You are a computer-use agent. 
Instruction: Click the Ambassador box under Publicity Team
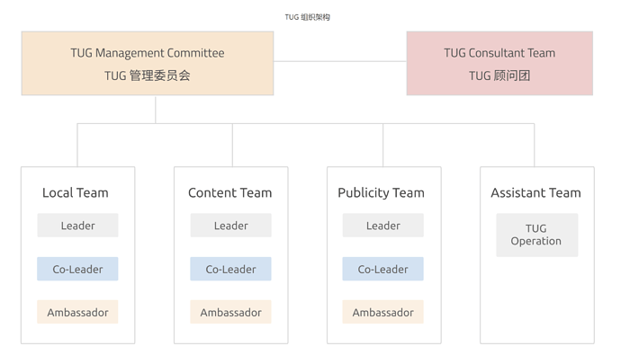[x=382, y=312]
